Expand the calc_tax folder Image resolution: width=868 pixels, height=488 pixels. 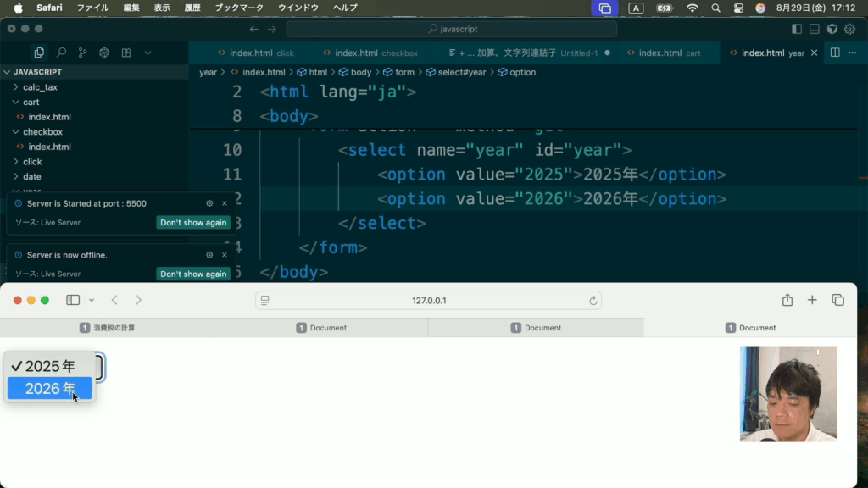pyautogui.click(x=40, y=87)
